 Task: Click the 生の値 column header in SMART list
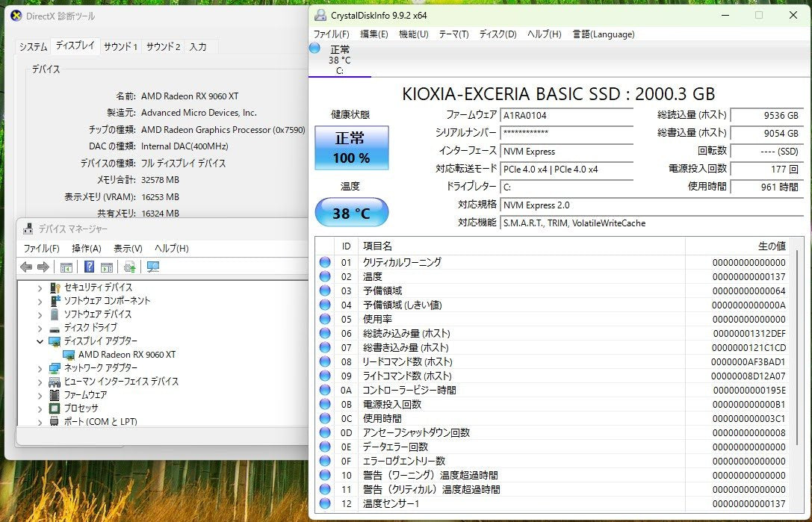point(738,246)
